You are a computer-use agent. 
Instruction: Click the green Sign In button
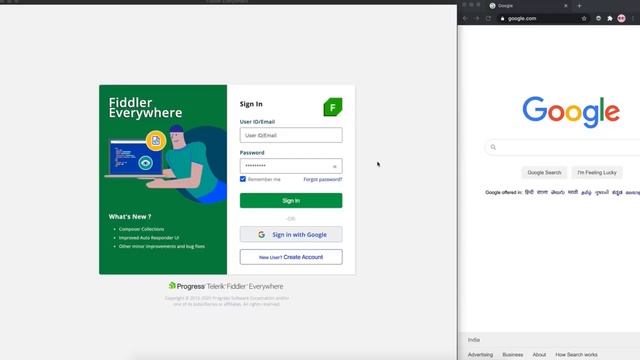coord(291,200)
